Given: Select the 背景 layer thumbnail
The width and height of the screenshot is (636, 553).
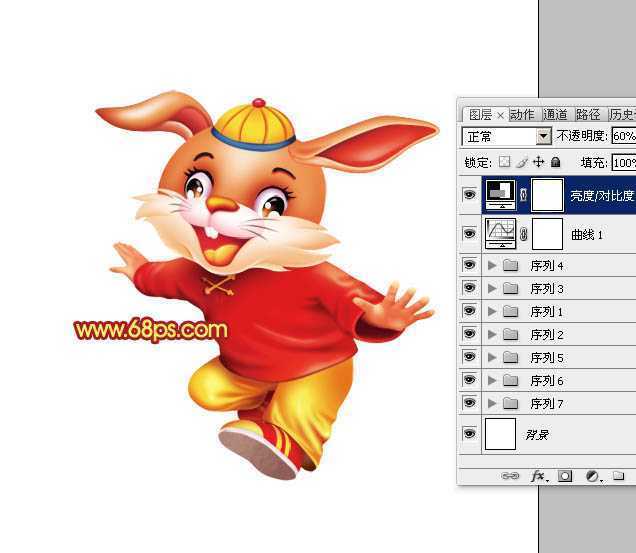Looking at the screenshot, I should click(x=501, y=434).
